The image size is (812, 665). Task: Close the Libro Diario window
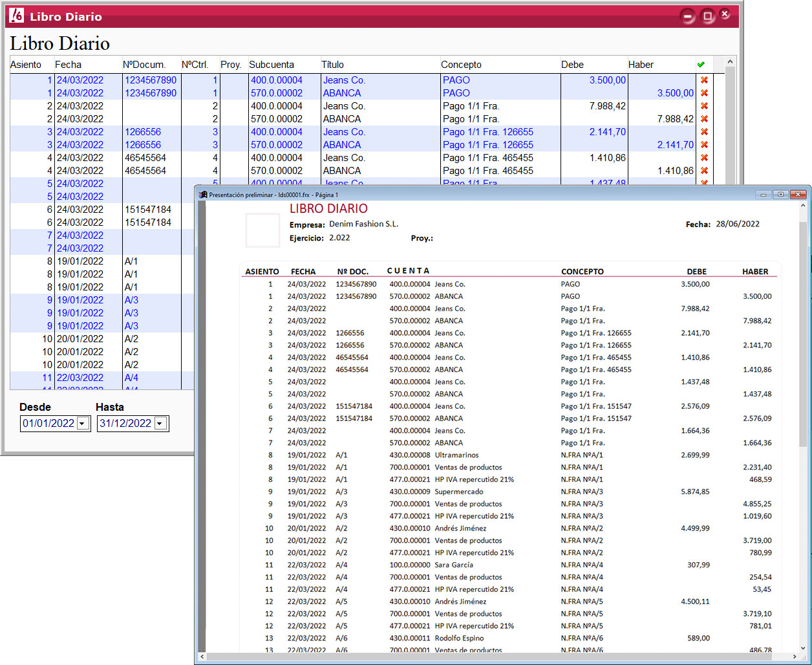click(x=725, y=14)
